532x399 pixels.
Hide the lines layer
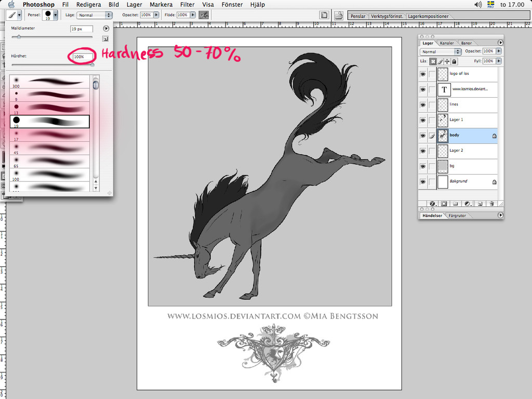423,105
